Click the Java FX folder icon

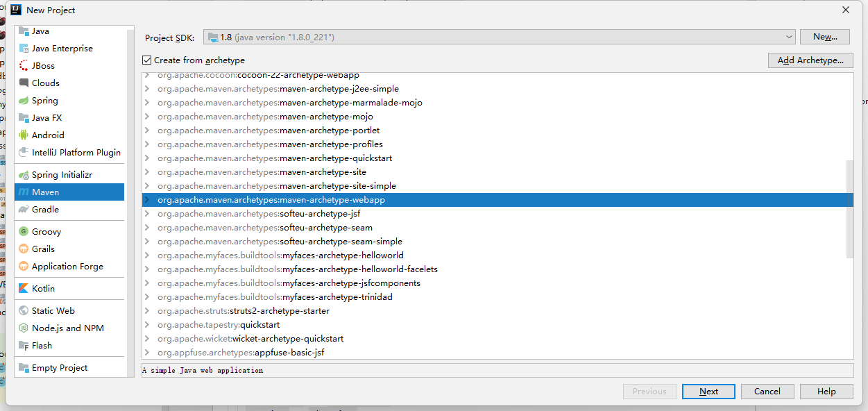click(24, 118)
